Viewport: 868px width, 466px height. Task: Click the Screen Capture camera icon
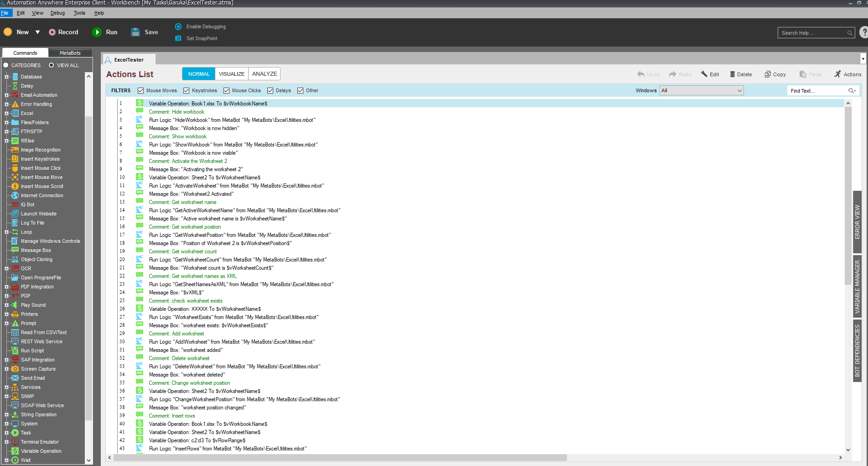click(x=15, y=369)
